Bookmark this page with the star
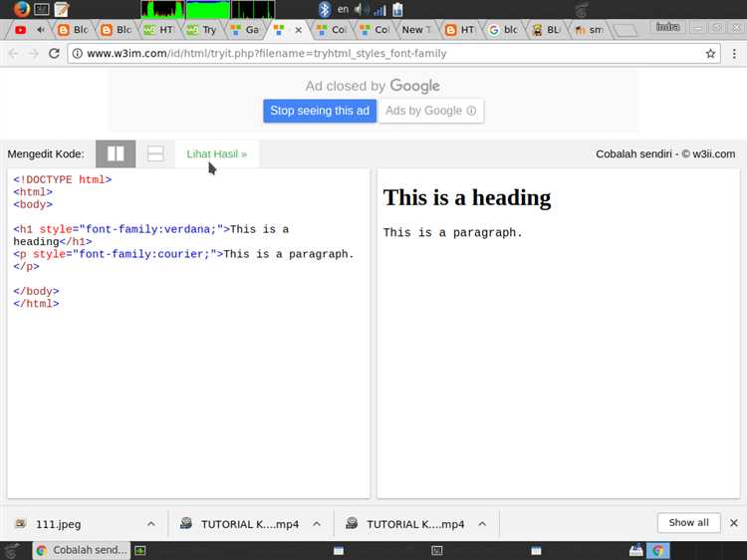This screenshot has width=747, height=560. (x=710, y=54)
